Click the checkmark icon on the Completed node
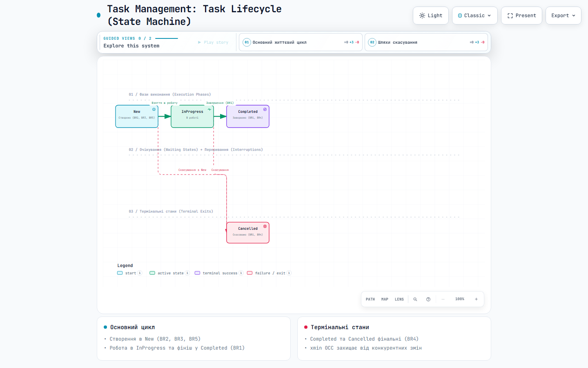This screenshot has width=588, height=368. click(265, 110)
